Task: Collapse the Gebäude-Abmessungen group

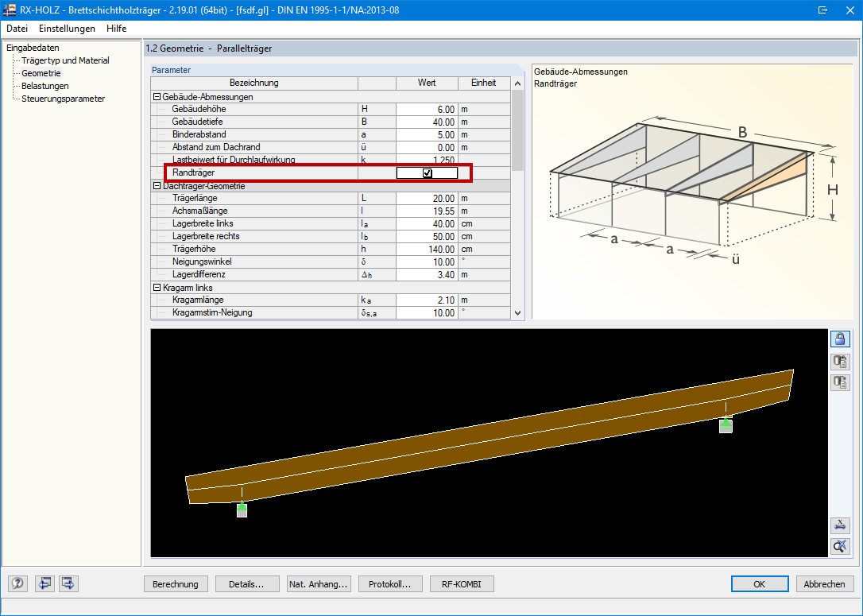Action: (x=157, y=97)
